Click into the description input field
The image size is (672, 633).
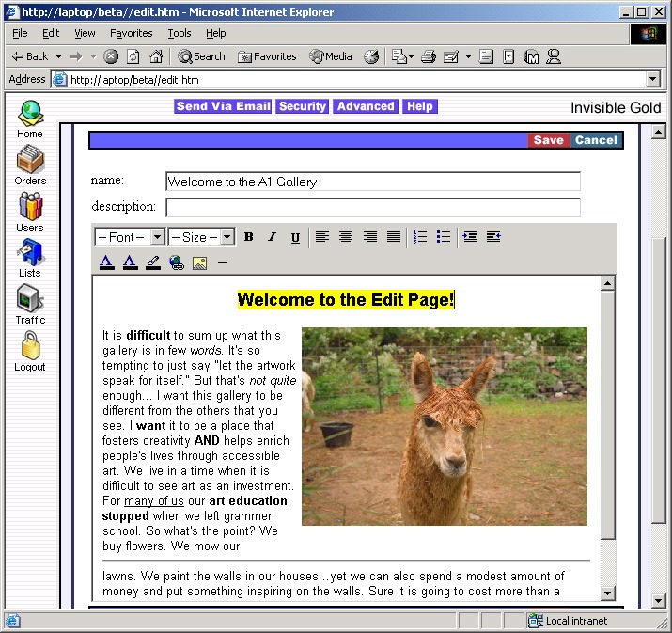click(x=373, y=207)
